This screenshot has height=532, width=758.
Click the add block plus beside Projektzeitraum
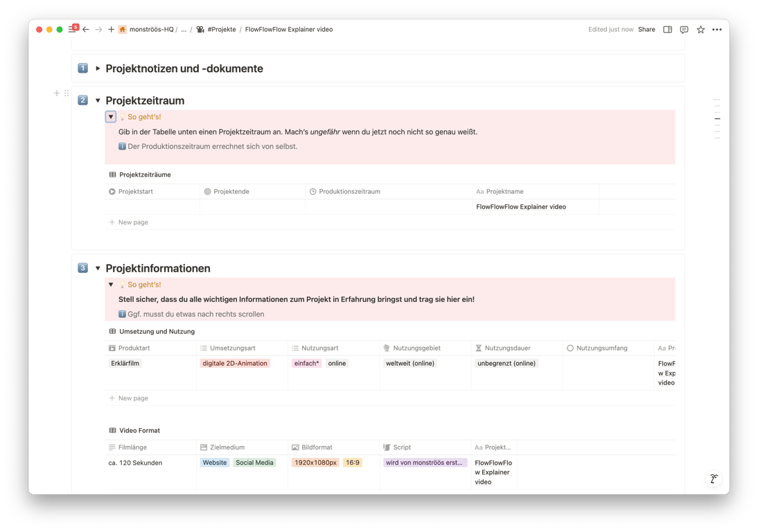pyautogui.click(x=57, y=93)
